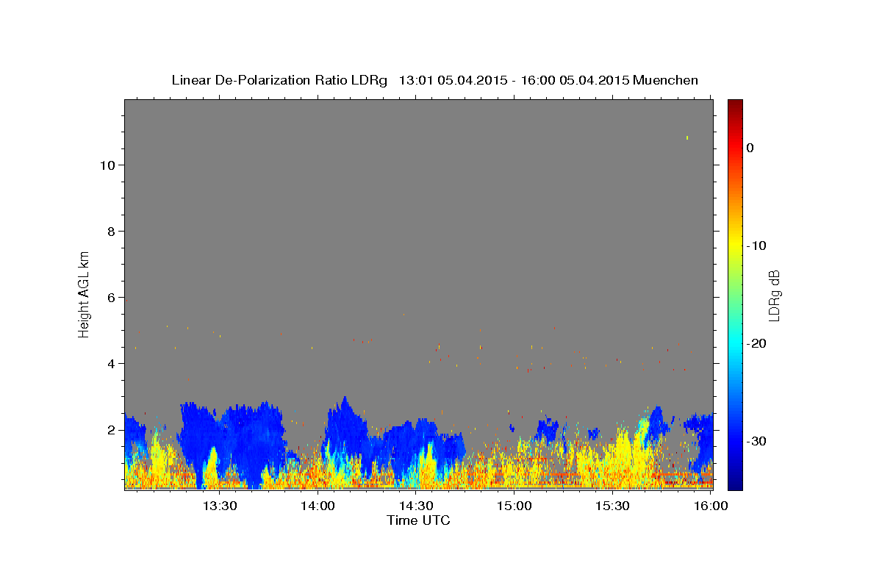Image resolution: width=882 pixels, height=588 pixels.
Task: Click the colorbar value label -20
Action: click(x=757, y=343)
